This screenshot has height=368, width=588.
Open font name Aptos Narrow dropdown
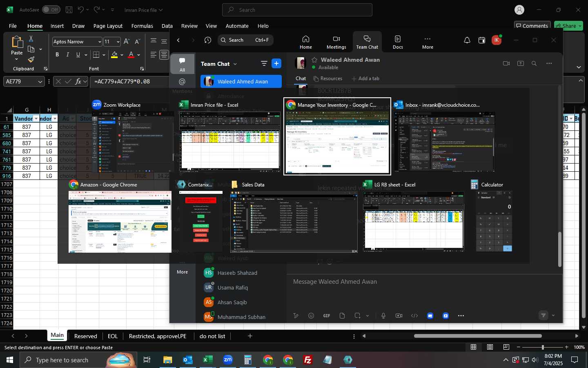99,42
